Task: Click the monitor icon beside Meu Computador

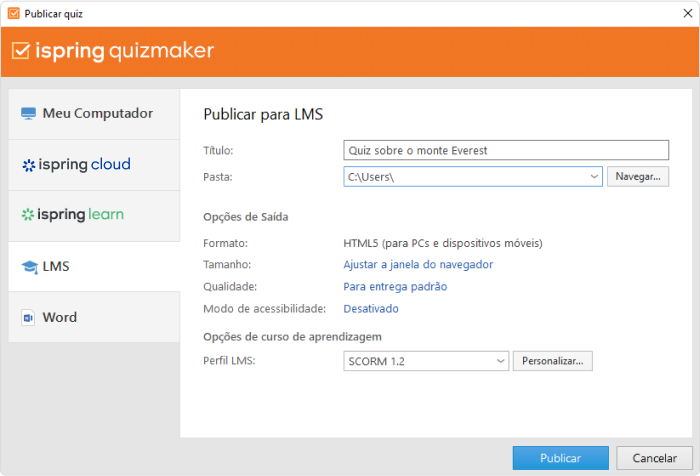Action: [28, 113]
